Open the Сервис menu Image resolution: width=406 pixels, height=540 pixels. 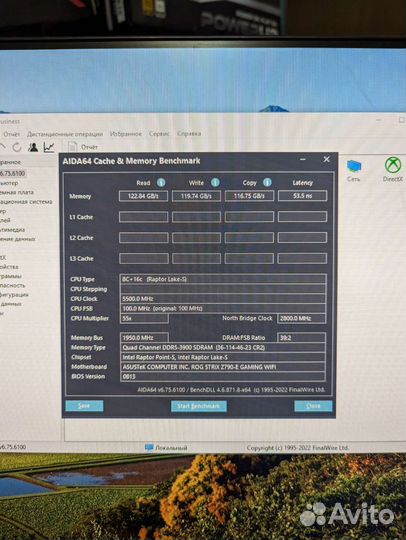tap(159, 134)
